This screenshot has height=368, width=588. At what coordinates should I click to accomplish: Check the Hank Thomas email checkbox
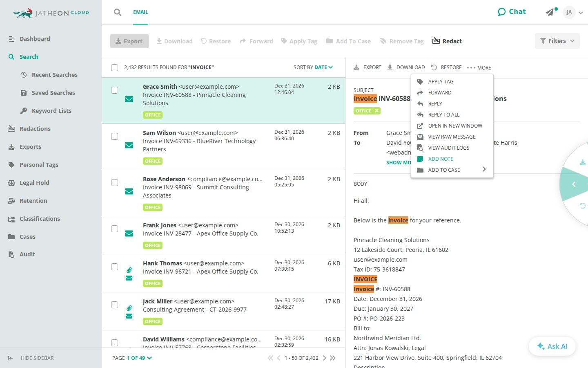(115, 267)
